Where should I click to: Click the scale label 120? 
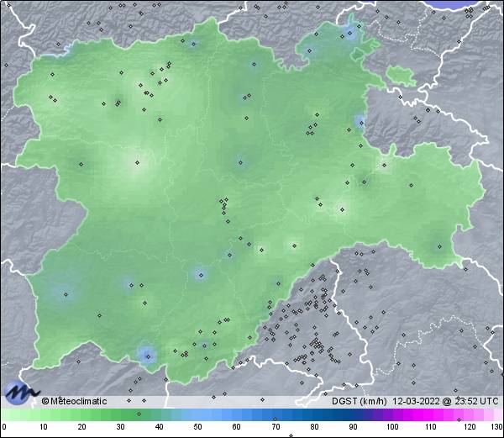click(x=470, y=427)
